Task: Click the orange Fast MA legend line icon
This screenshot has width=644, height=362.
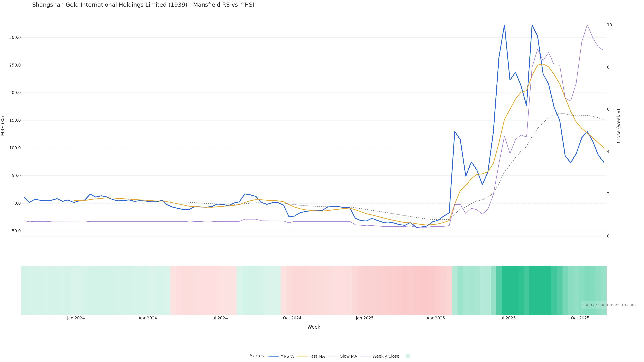Action: click(303, 356)
